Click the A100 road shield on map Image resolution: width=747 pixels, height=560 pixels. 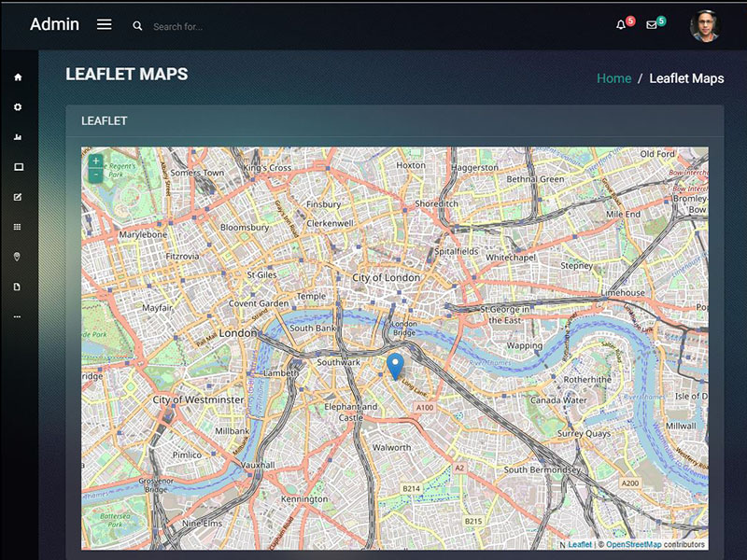[x=425, y=407]
